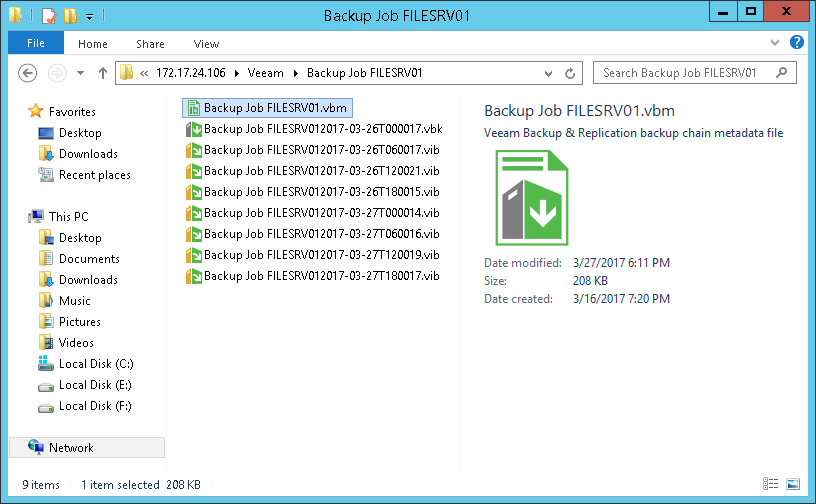Click the address bar folder icon
The image size is (816, 504).
pyautogui.click(x=126, y=72)
